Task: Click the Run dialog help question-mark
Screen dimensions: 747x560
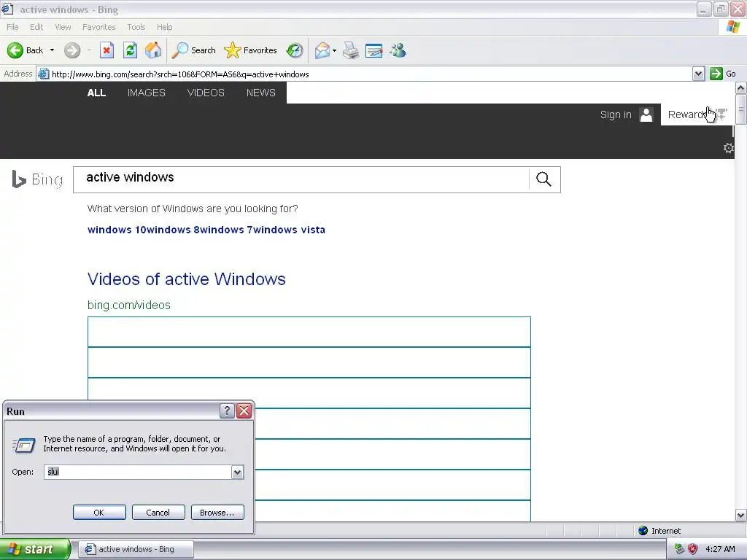Action: [228, 411]
